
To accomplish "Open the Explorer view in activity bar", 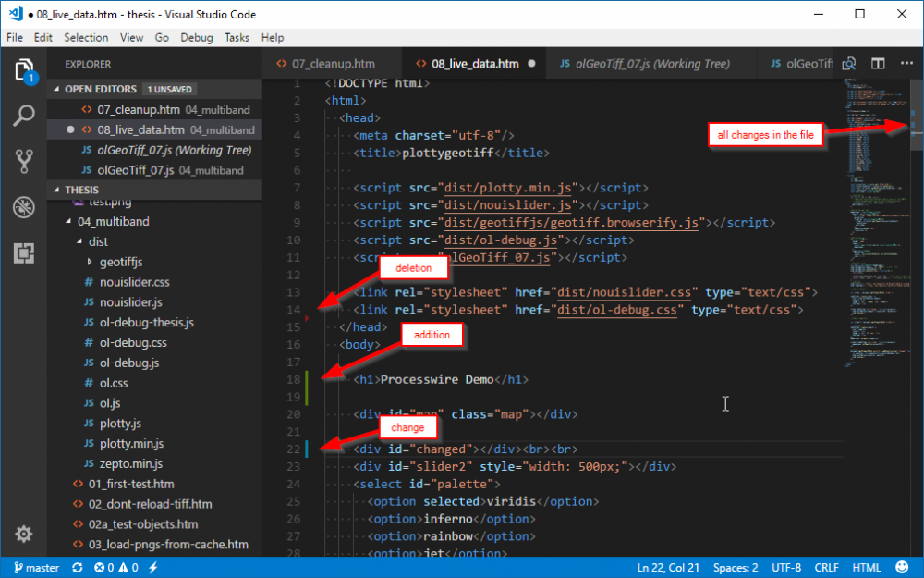I will point(24,70).
